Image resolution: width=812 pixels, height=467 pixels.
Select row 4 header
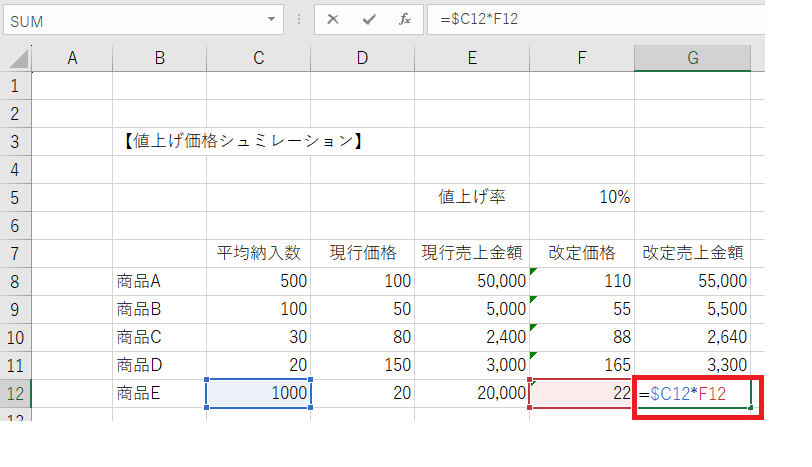pos(15,169)
